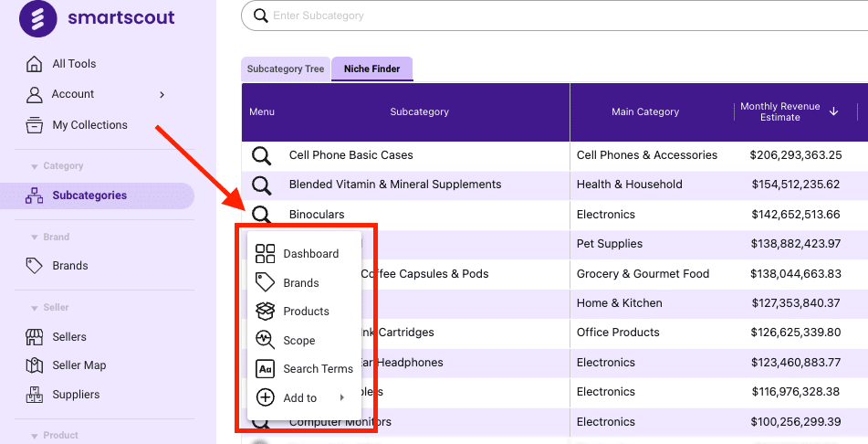Image resolution: width=868 pixels, height=444 pixels.
Task: Click the $154,512,235.62 revenue value
Action: (x=796, y=185)
